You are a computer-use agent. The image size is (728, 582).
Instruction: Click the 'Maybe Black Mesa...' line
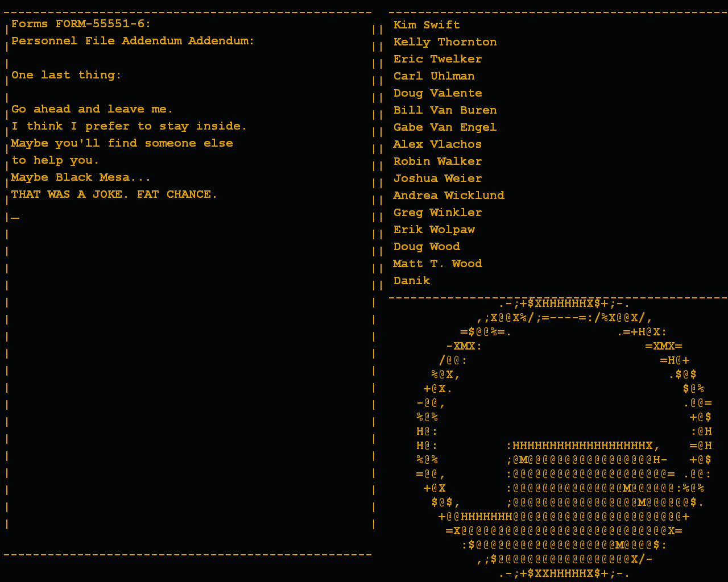point(81,177)
